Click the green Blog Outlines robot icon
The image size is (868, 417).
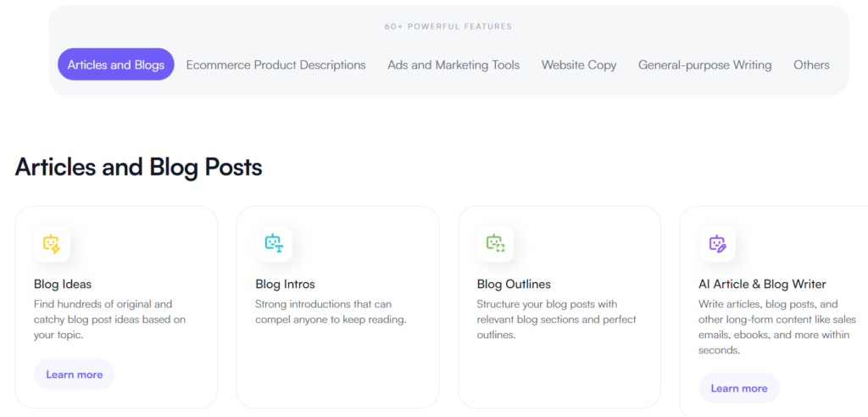pyautogui.click(x=495, y=243)
